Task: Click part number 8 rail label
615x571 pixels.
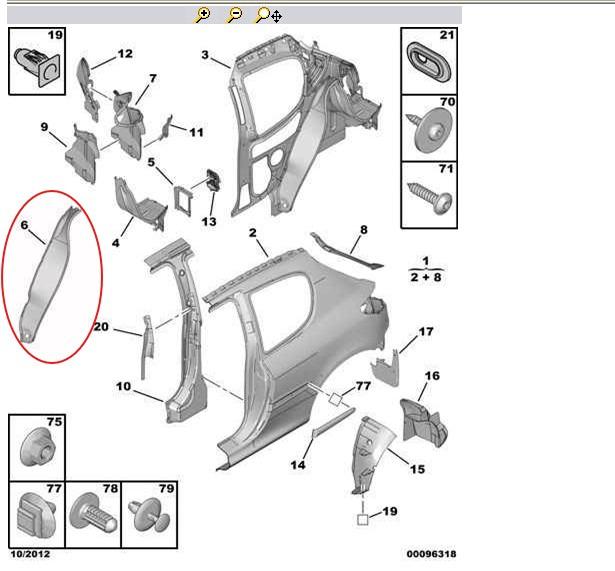Action: 363,229
